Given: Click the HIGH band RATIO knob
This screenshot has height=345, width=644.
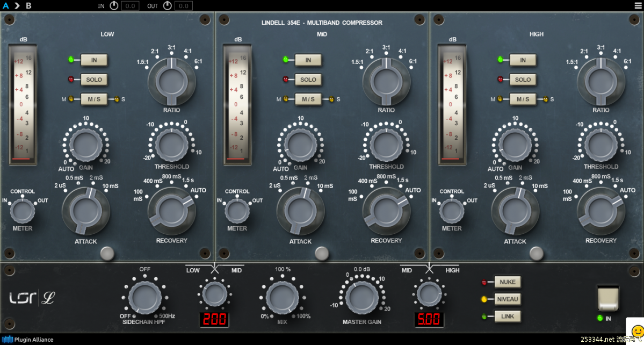Looking at the screenshot, I should click(x=601, y=81).
